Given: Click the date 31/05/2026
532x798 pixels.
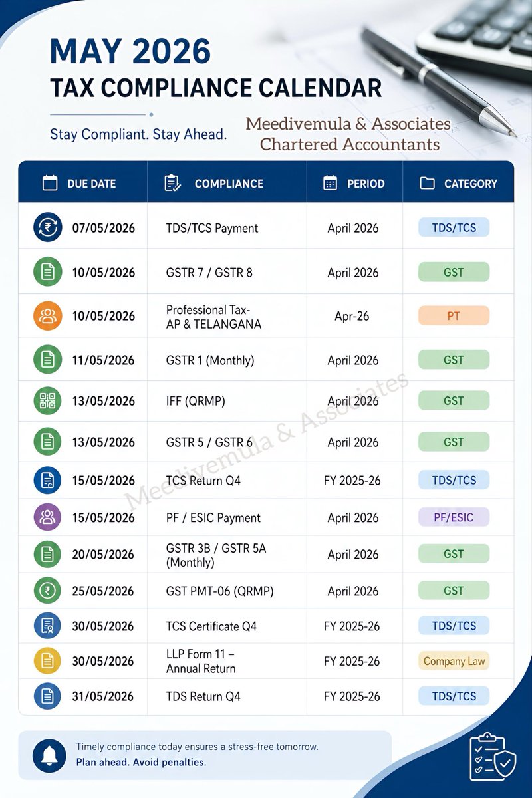Looking at the screenshot, I should (104, 697).
